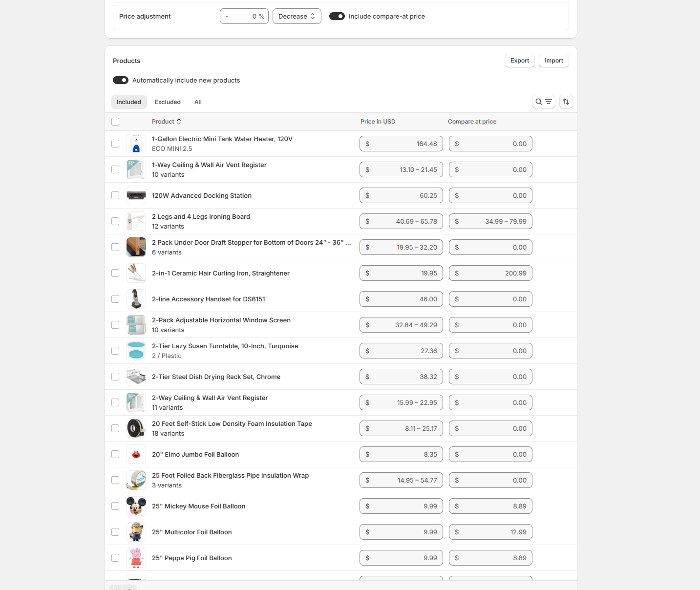The width and height of the screenshot is (700, 590).
Task: Open the Under Door Draft Stopper image
Action: tap(136, 247)
